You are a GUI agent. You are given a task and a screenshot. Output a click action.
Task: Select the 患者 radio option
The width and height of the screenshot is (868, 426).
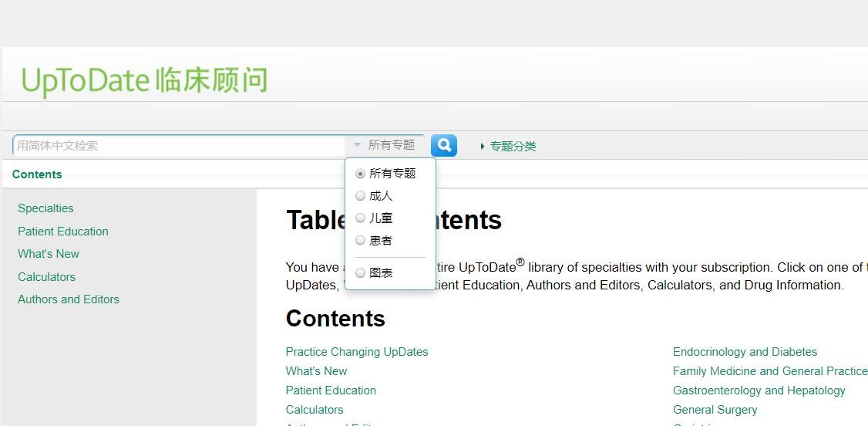pos(360,241)
